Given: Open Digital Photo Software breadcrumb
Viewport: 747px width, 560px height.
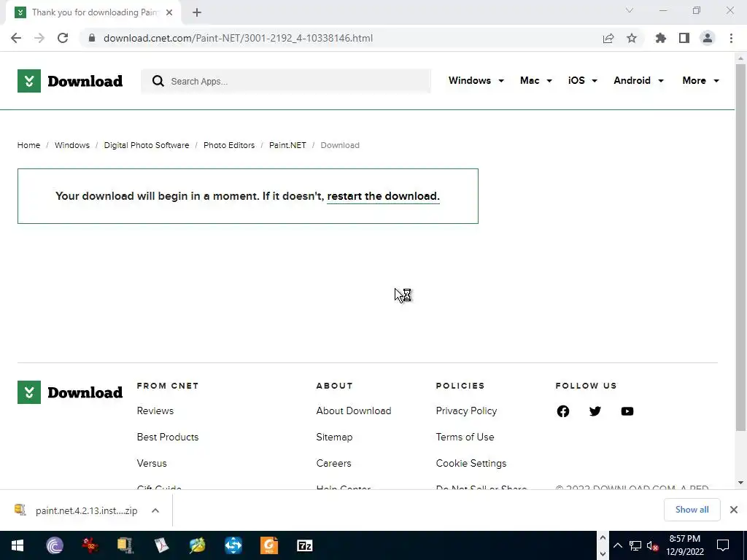Looking at the screenshot, I should [x=146, y=145].
